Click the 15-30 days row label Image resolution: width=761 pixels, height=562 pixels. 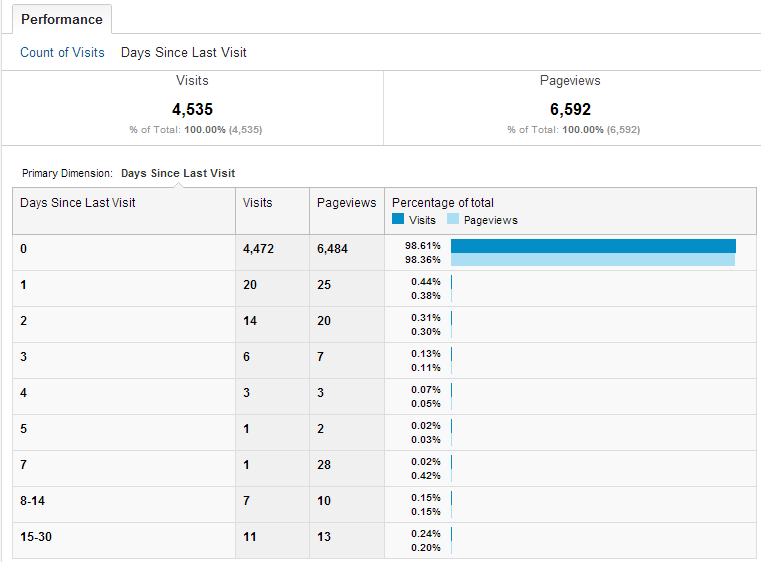37,537
